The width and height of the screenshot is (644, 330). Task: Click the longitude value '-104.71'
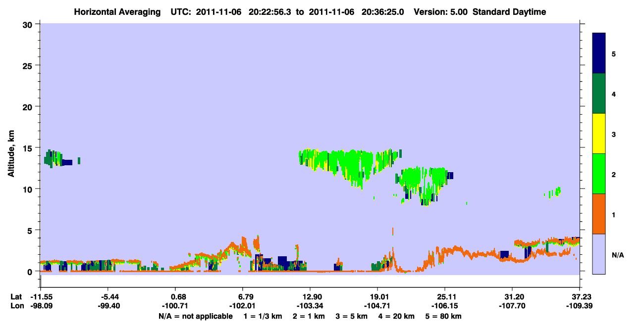tap(377, 306)
